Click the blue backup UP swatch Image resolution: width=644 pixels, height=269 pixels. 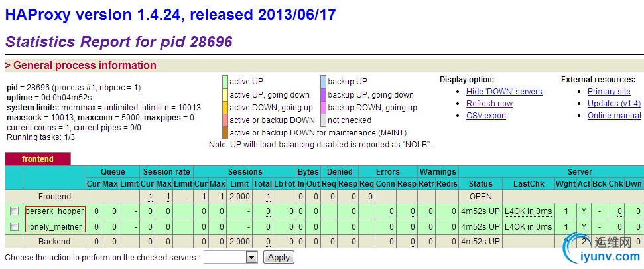pos(323,82)
